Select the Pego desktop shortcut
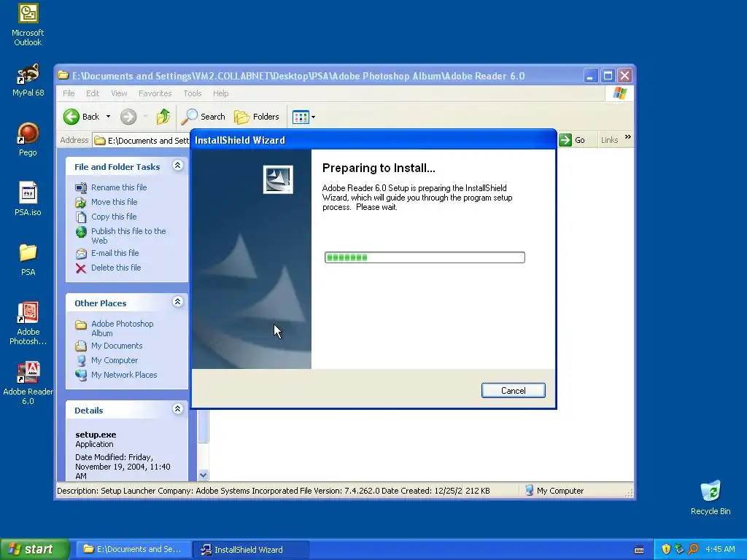 point(28,139)
